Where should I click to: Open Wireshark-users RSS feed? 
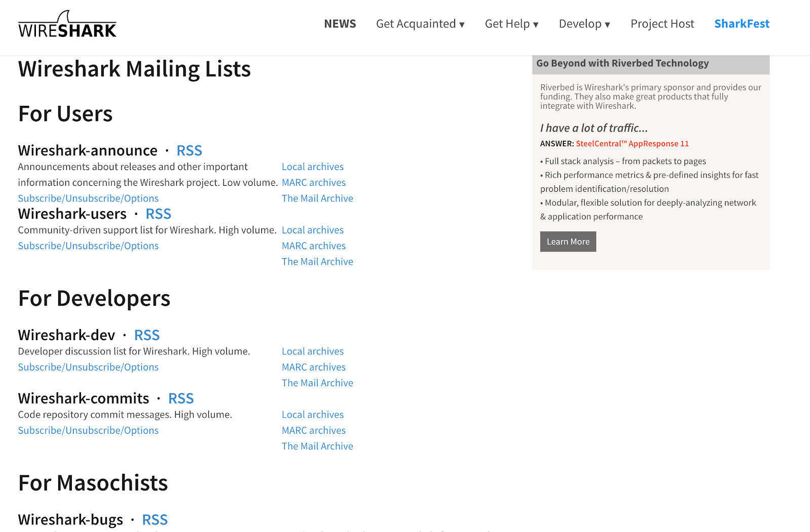[x=158, y=214]
